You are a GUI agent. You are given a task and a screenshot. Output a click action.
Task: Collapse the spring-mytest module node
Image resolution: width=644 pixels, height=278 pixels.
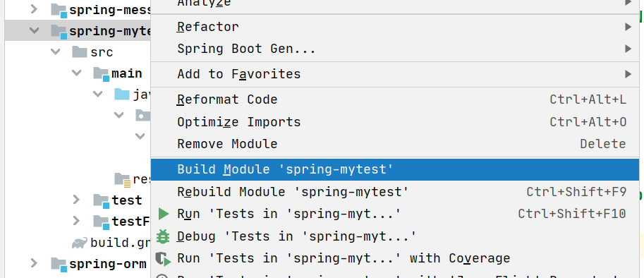tap(34, 30)
